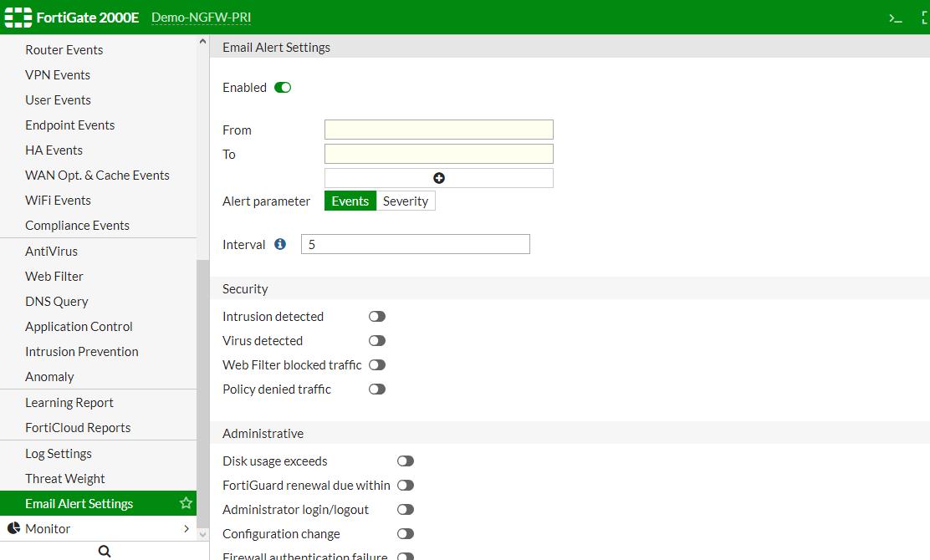930x560 pixels.
Task: Click the To email input field
Action: click(439, 154)
